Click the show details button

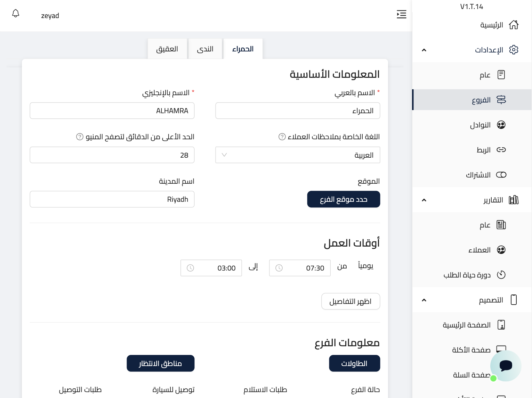coord(350,301)
